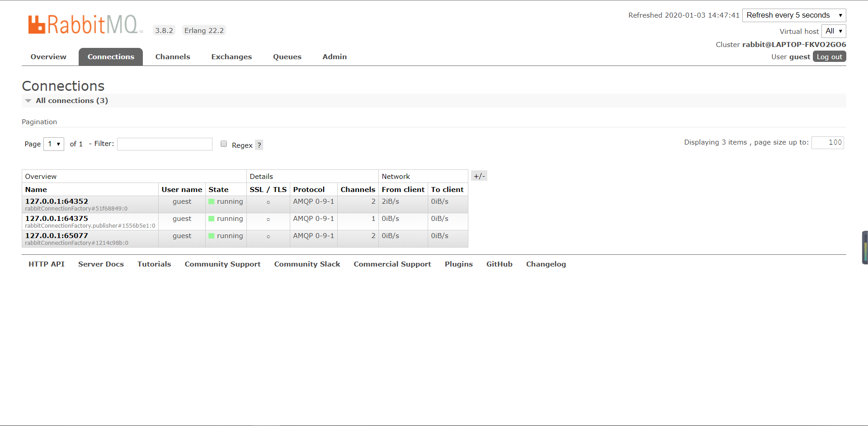This screenshot has width=868, height=426.
Task: Open the Plugins footer link
Action: [459, 264]
